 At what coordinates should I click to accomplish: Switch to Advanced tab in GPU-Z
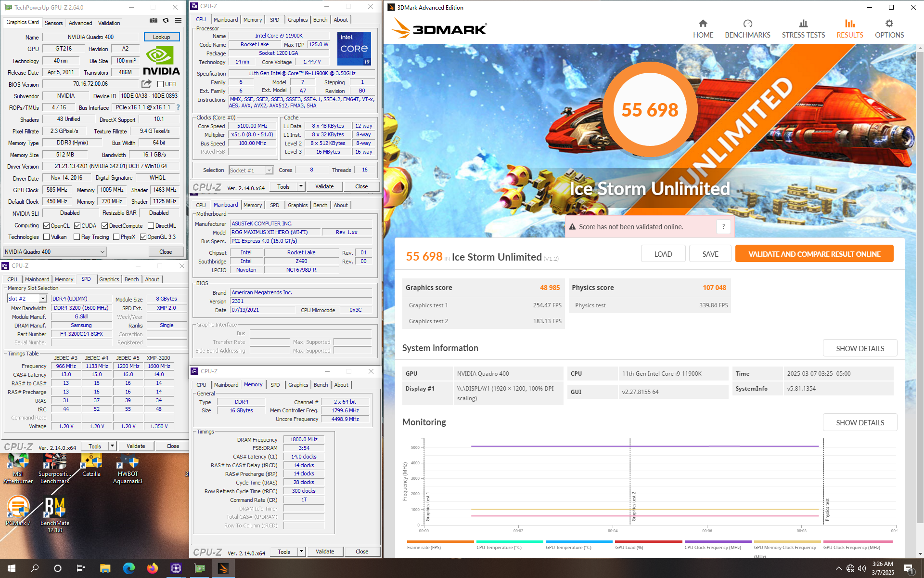coord(80,23)
